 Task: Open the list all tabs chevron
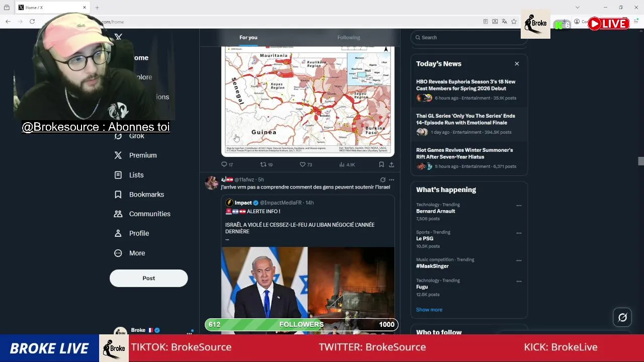point(578,8)
